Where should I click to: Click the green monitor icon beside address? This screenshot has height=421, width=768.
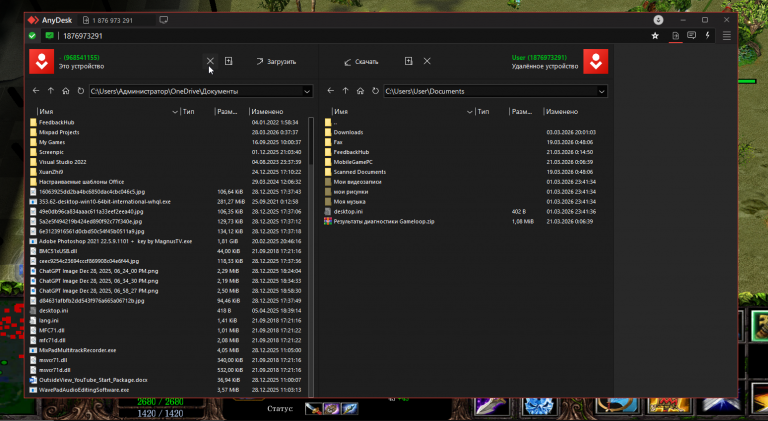pos(49,36)
